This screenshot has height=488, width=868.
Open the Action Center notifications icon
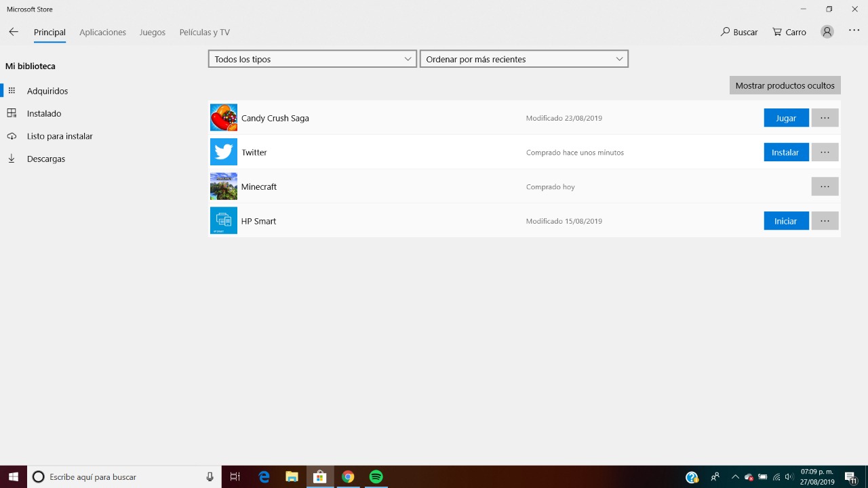(x=850, y=477)
